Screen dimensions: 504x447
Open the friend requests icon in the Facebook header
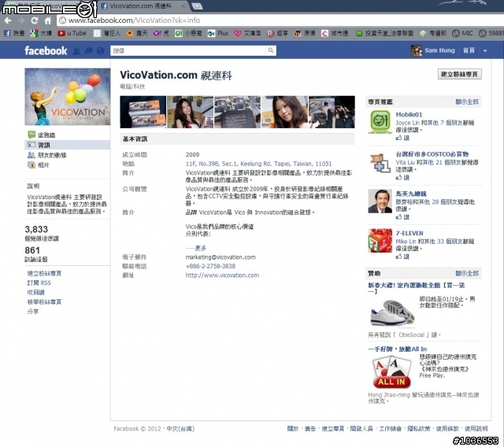click(76, 50)
